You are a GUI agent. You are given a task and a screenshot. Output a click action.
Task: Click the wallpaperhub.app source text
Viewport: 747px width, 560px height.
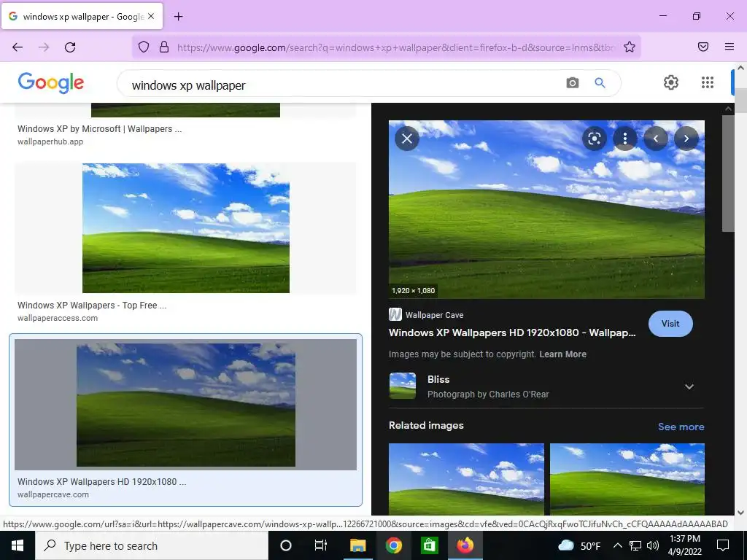pos(50,141)
